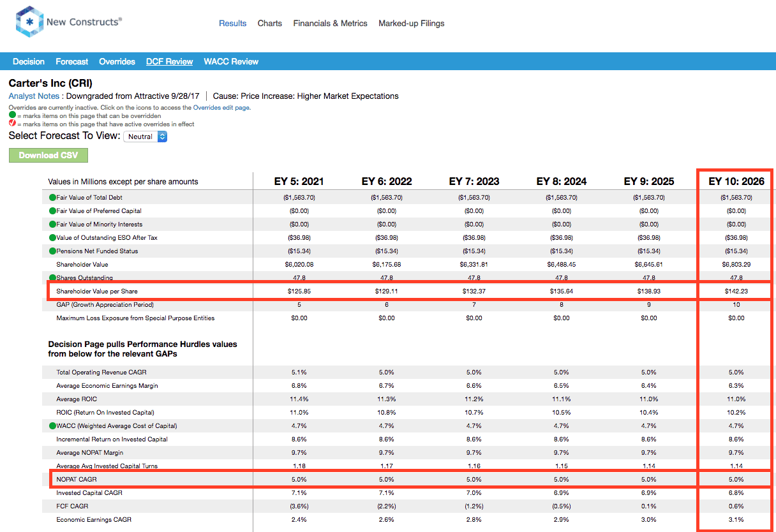Click the red check legend icon for active overrides

(12, 124)
